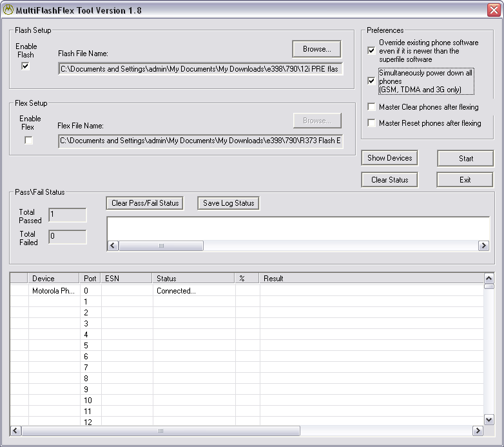Click the log box horizontal scrollbar thumb

[x=161, y=246]
